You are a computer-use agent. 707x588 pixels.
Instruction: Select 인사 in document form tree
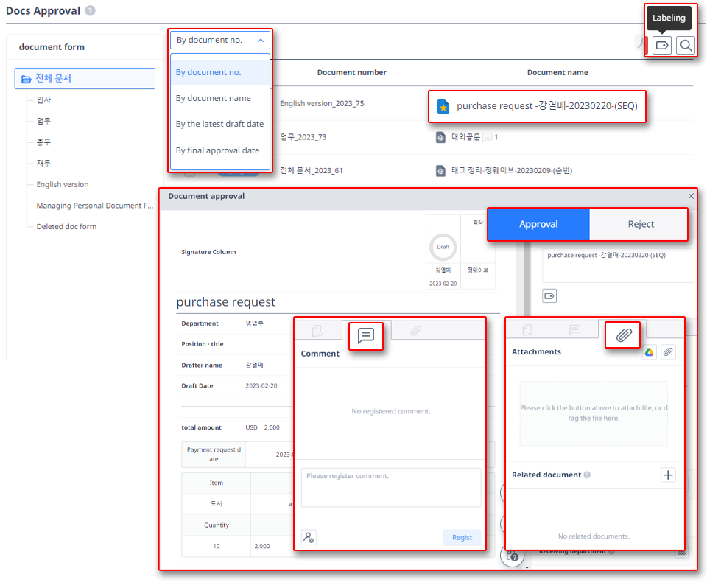click(x=43, y=99)
